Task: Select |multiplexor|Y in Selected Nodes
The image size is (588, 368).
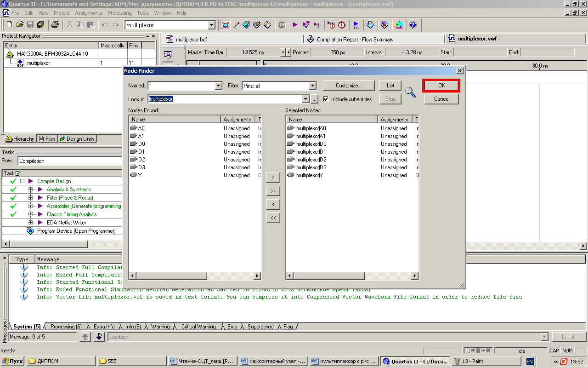Action: pyautogui.click(x=309, y=175)
